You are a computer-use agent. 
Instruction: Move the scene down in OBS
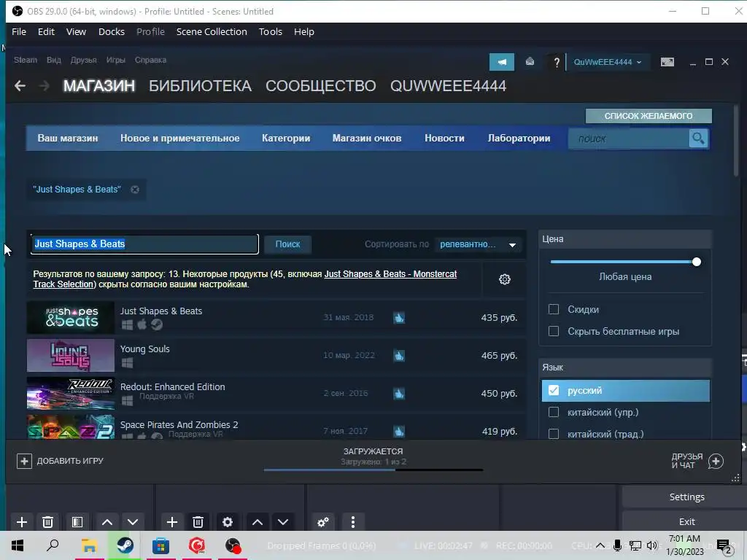133,522
